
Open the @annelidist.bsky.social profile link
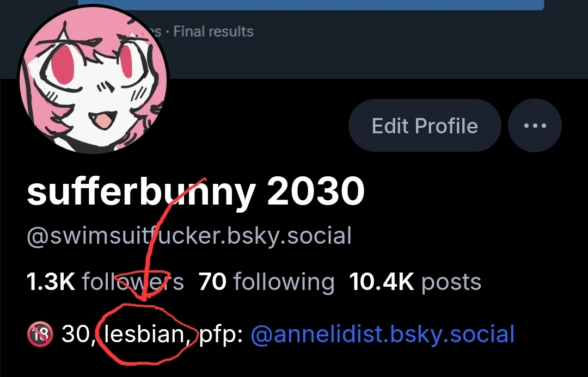click(x=382, y=334)
